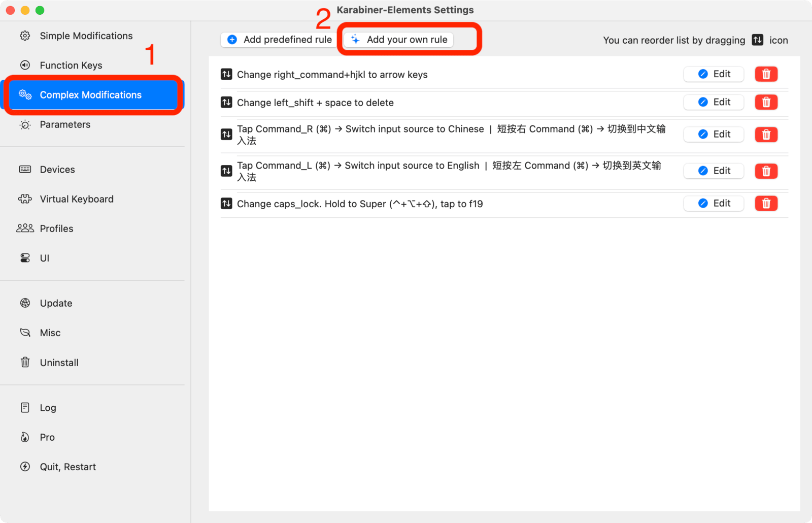Image resolution: width=812 pixels, height=523 pixels.
Task: Click reorder handle of caps_lock rule
Action: tap(226, 204)
